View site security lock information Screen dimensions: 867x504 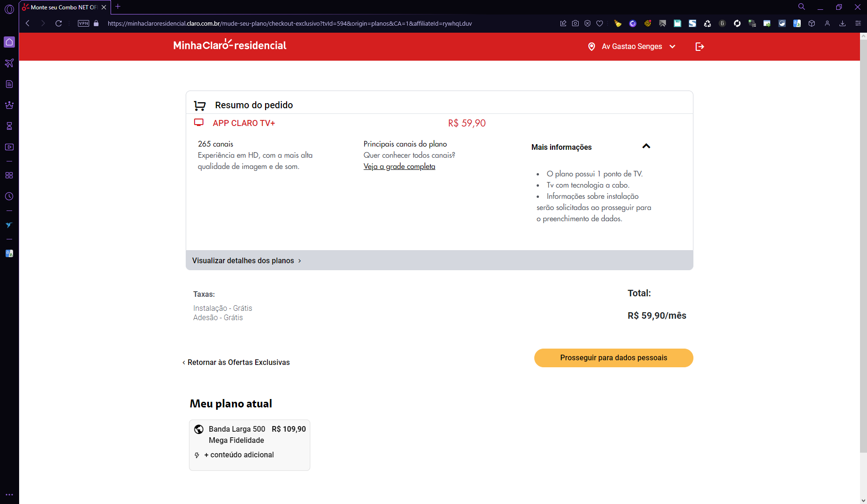click(x=96, y=23)
